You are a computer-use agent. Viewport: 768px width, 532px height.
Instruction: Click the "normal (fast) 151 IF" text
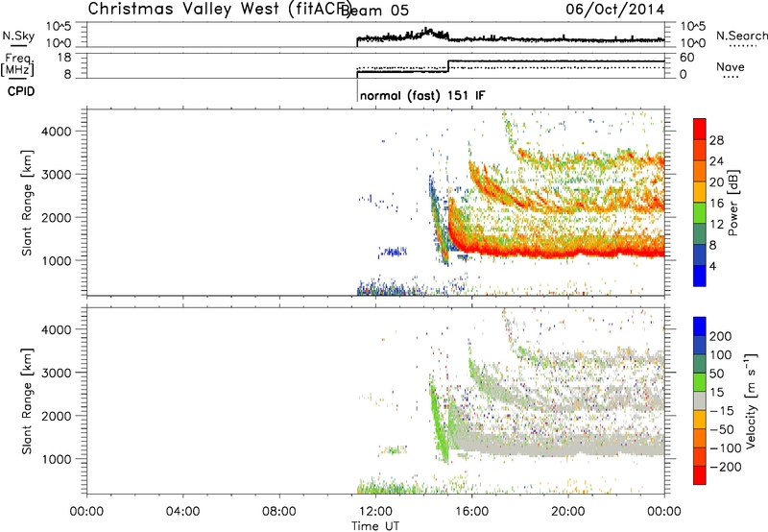click(422, 95)
